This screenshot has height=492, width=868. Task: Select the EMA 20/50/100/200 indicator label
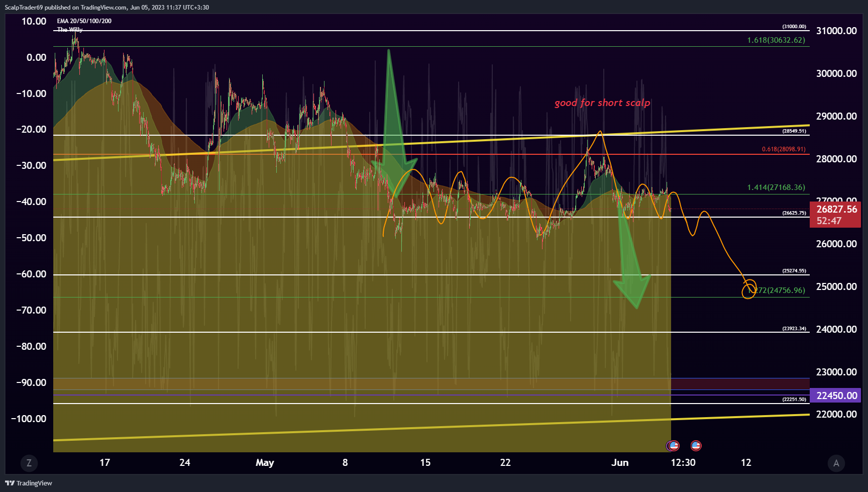(x=84, y=21)
